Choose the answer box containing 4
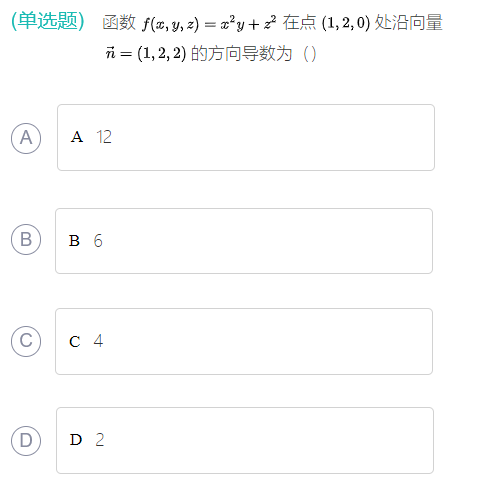Screen dimensions: 495x491 point(244,341)
